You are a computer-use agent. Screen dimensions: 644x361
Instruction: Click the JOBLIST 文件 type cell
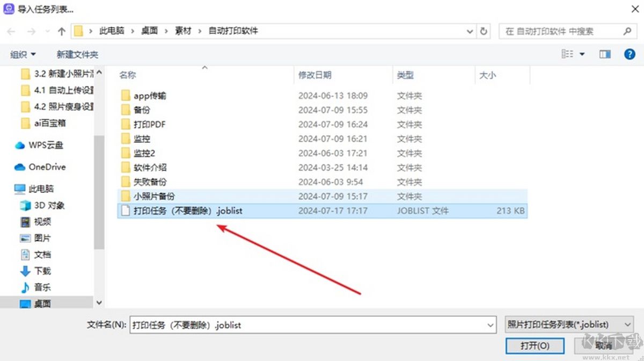[423, 211]
